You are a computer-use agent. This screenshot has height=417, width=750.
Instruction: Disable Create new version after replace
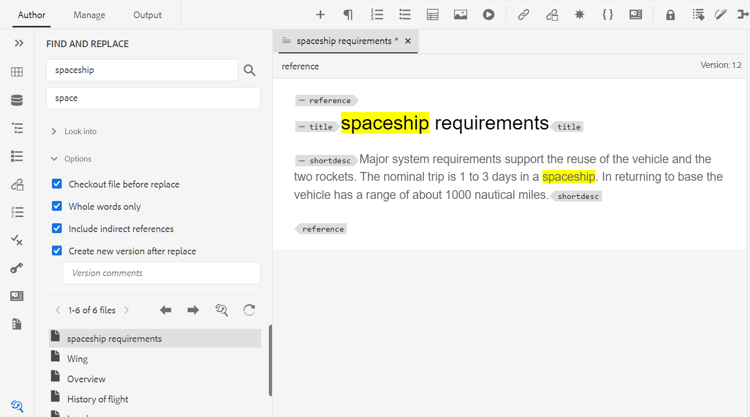[57, 251]
